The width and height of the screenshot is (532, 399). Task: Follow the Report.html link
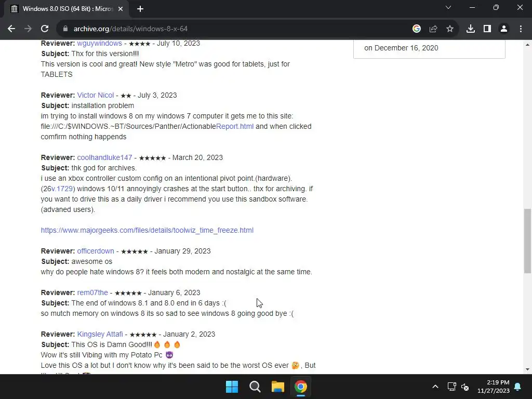[235, 127]
